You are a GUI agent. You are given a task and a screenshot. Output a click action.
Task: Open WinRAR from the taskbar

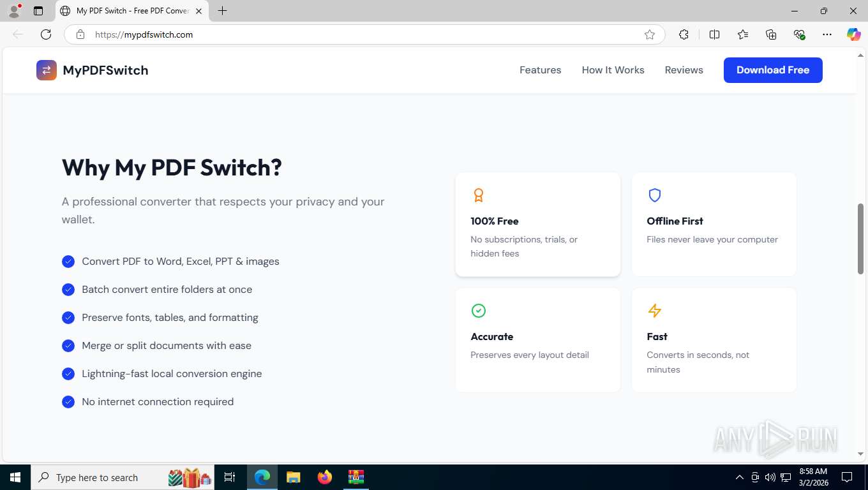click(x=356, y=477)
